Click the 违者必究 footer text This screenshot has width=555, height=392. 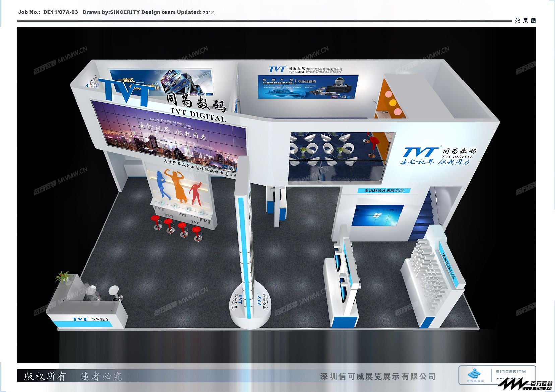coord(101,376)
